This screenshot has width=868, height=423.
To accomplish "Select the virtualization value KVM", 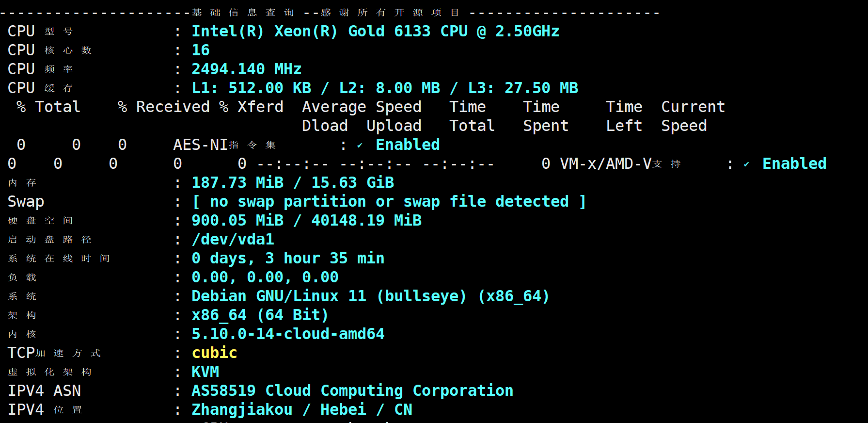I will (x=205, y=372).
